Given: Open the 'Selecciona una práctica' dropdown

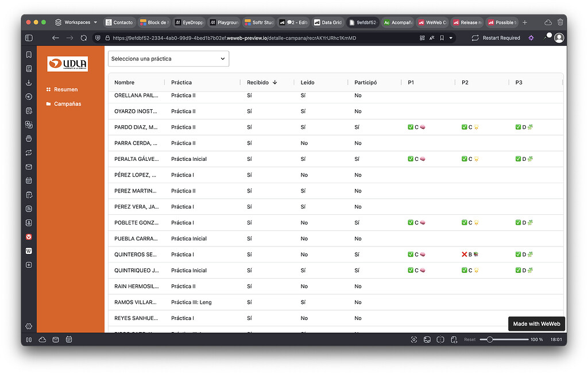Looking at the screenshot, I should 168,59.
